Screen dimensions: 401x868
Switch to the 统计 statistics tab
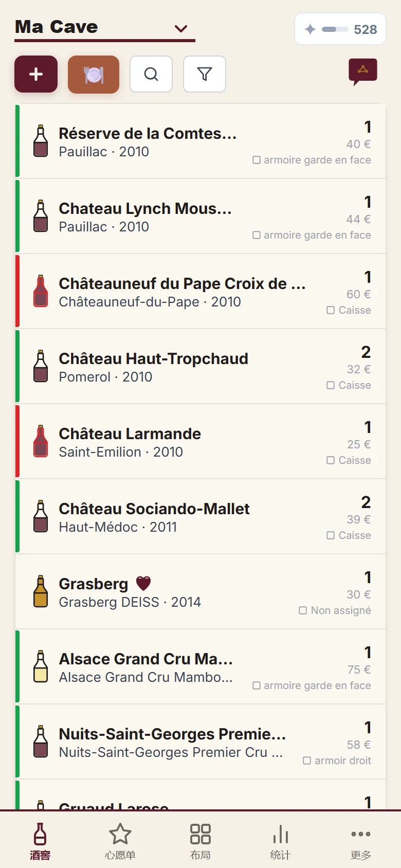[x=281, y=841]
